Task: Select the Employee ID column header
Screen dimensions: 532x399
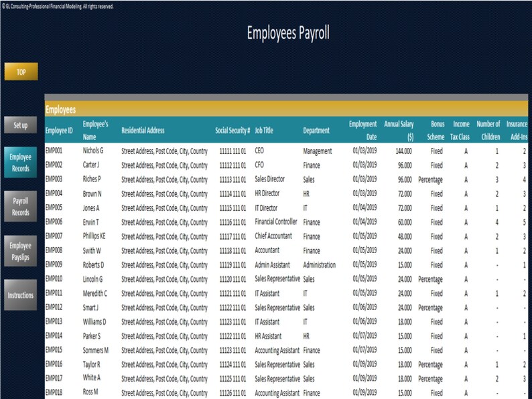Action: point(59,131)
